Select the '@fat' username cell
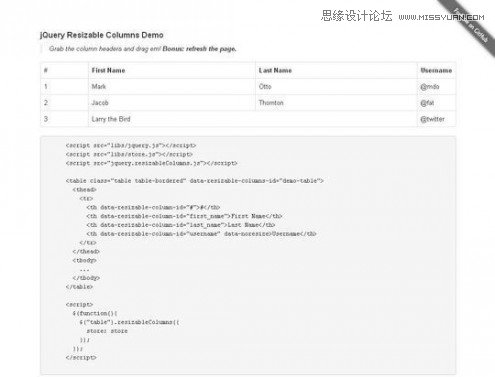Viewport: 495px width, 377px height. click(x=436, y=103)
